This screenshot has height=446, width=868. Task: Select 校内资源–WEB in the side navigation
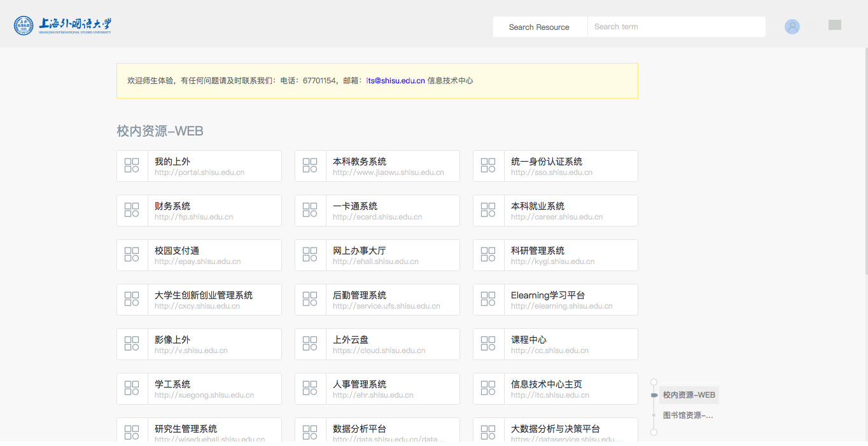[689, 395]
